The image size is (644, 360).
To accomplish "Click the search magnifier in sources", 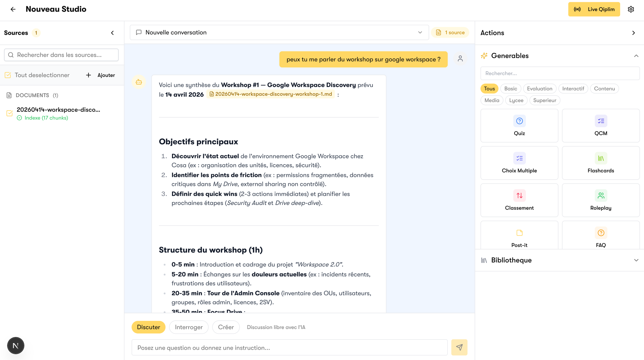I will pyautogui.click(x=11, y=55).
